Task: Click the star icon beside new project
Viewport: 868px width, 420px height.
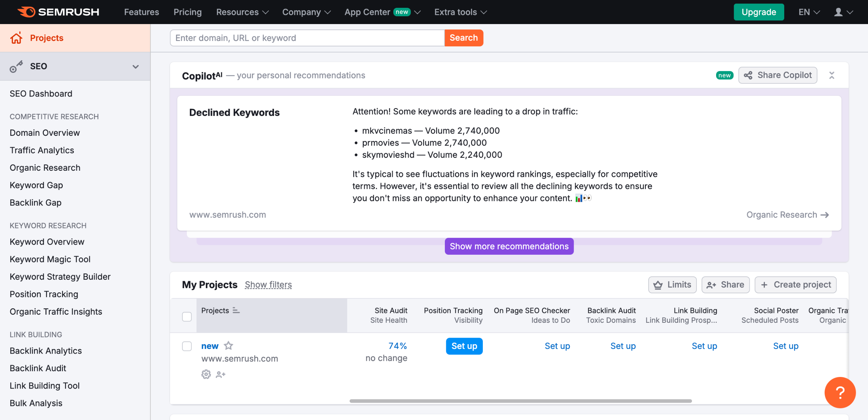Action: 229,345
